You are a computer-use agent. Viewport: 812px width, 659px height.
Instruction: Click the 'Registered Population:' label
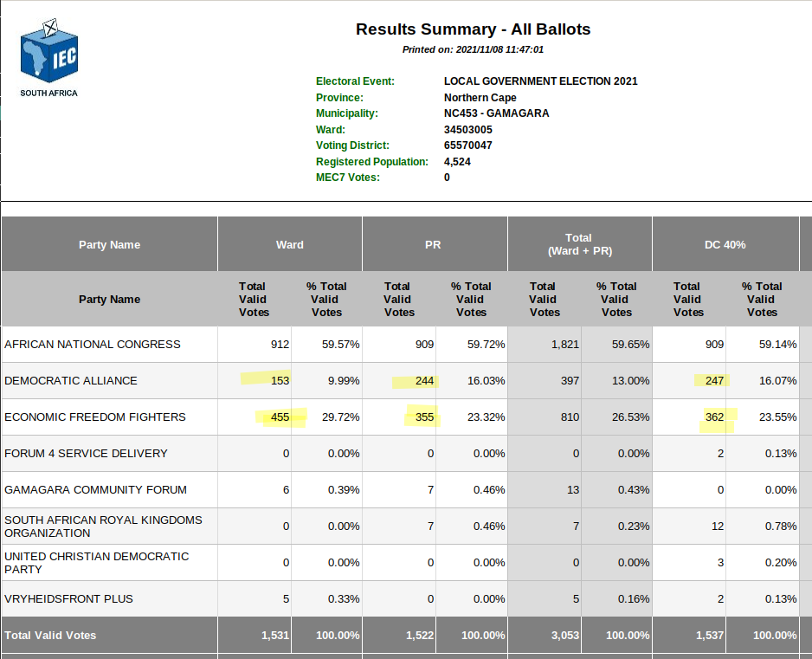372,162
